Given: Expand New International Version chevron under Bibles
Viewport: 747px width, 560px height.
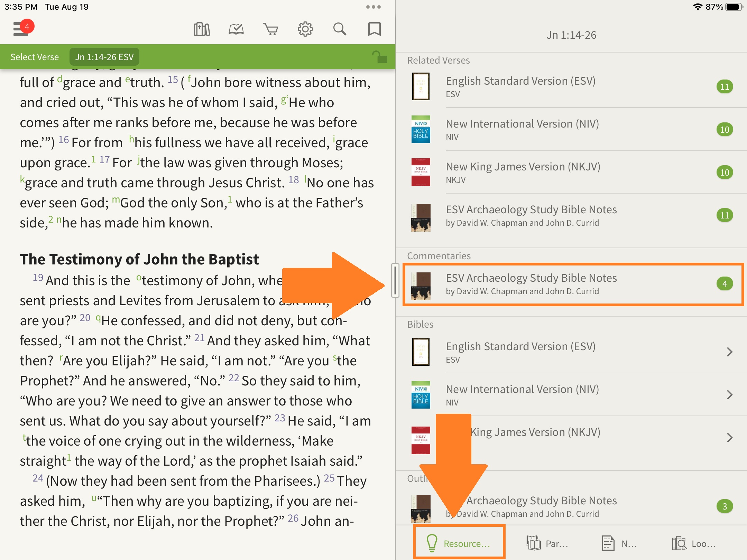Looking at the screenshot, I should click(x=730, y=395).
